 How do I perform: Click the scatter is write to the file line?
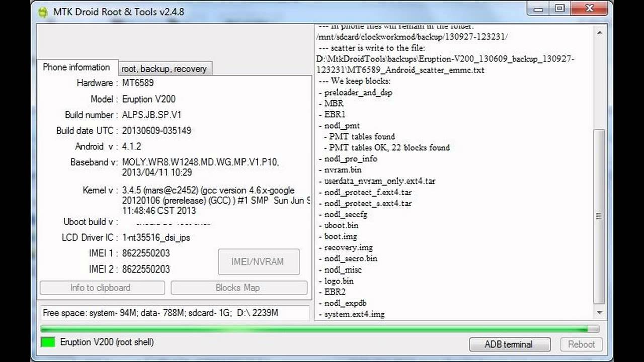click(x=372, y=48)
